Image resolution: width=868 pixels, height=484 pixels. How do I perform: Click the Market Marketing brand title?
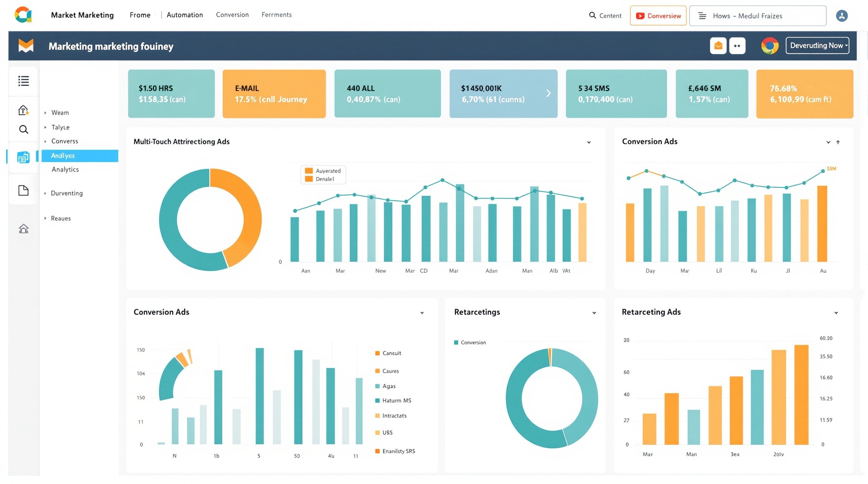[x=82, y=15]
